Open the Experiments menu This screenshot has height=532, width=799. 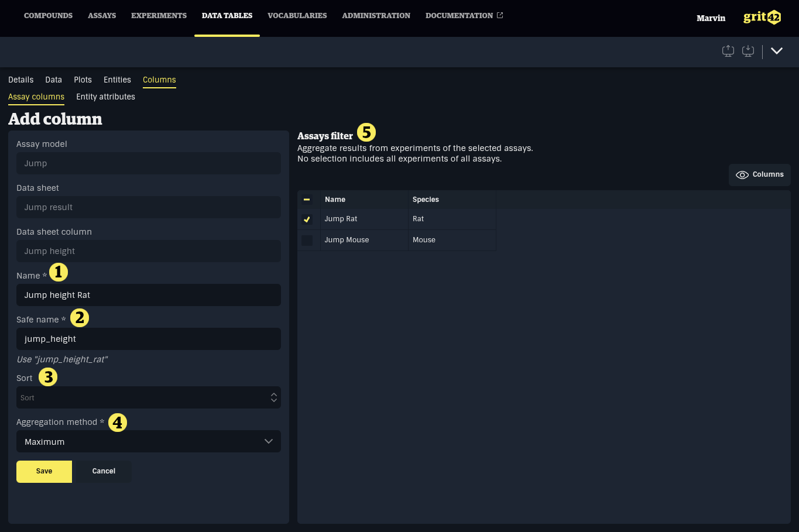tap(159, 16)
